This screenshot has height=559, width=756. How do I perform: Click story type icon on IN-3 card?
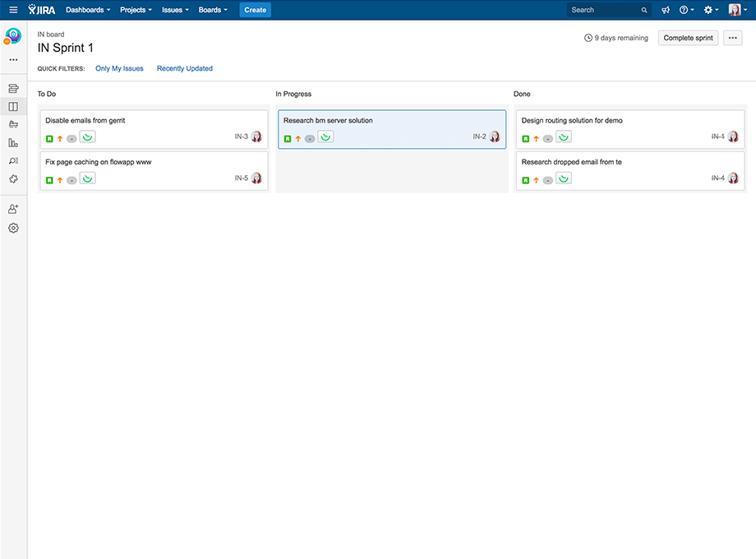pos(49,139)
